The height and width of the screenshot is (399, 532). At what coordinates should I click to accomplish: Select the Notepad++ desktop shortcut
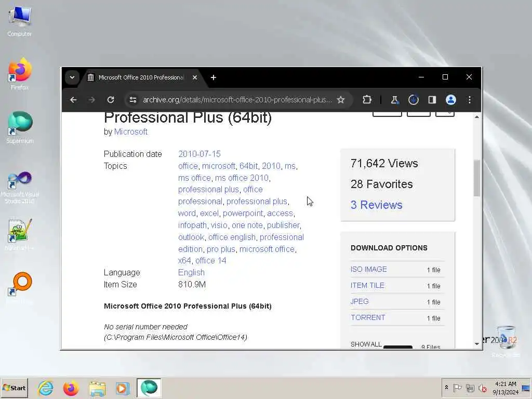20,235
